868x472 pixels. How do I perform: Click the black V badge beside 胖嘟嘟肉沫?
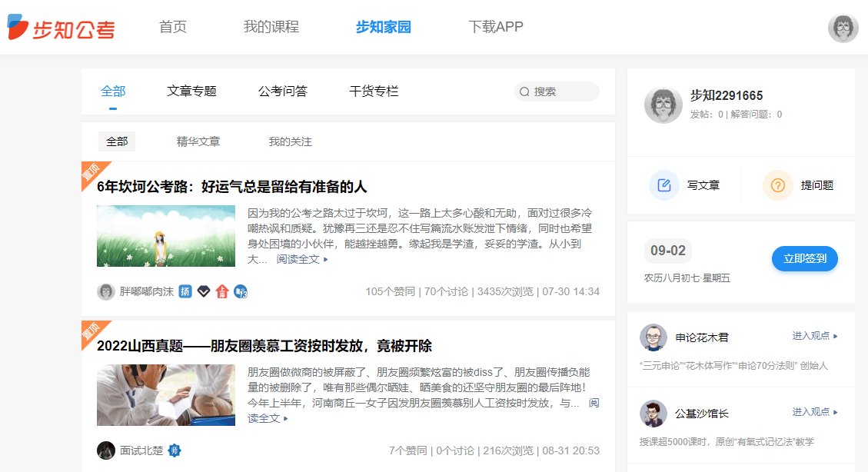coord(204,291)
